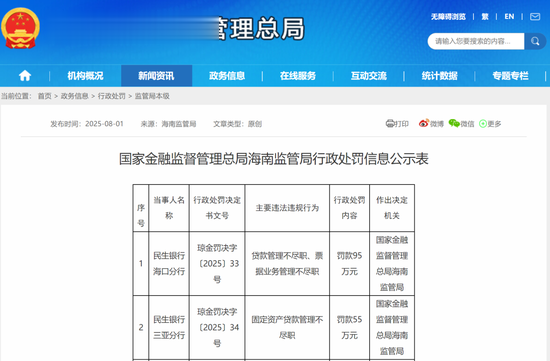
Task: Share via WeChat icon
Action: pyautogui.click(x=454, y=123)
